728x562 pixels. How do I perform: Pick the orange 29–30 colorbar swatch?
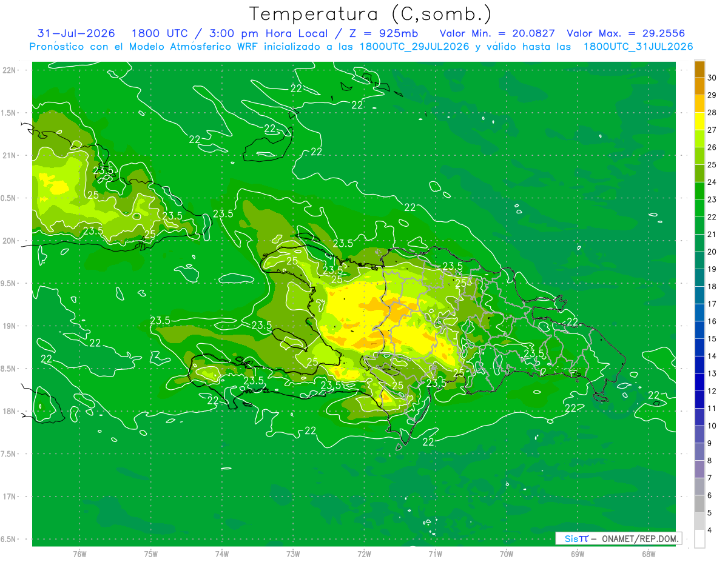point(699,86)
